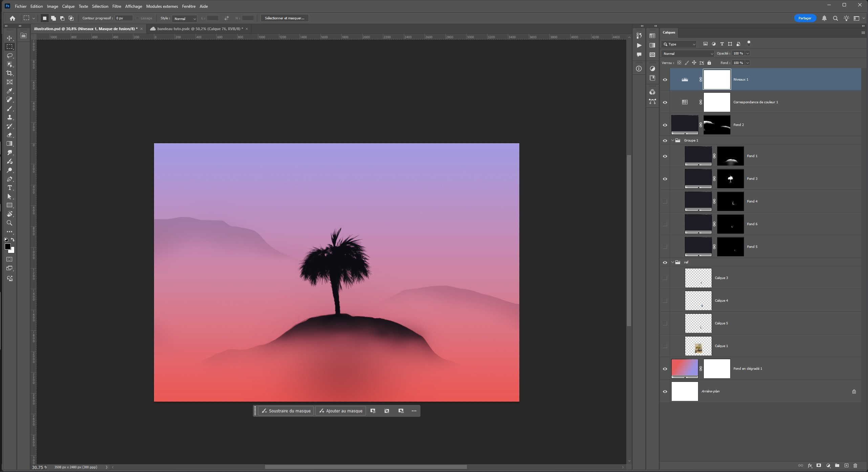
Task: Collapse the Groupe 1 layer group
Action: point(673,140)
